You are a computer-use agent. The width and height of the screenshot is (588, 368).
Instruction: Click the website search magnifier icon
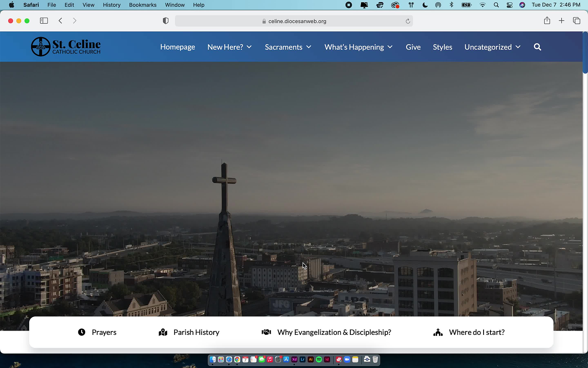pos(537,47)
